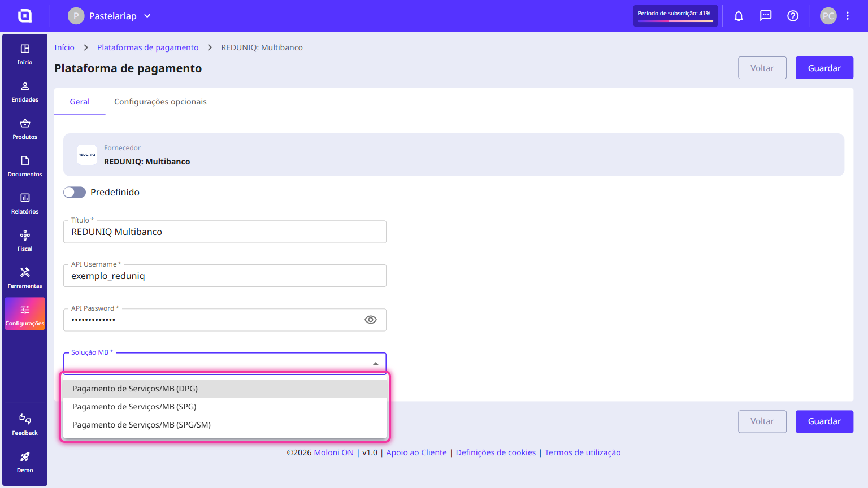The height and width of the screenshot is (488, 868).
Task: Collapse the Solução MB dropdown arrow
Action: [376, 364]
